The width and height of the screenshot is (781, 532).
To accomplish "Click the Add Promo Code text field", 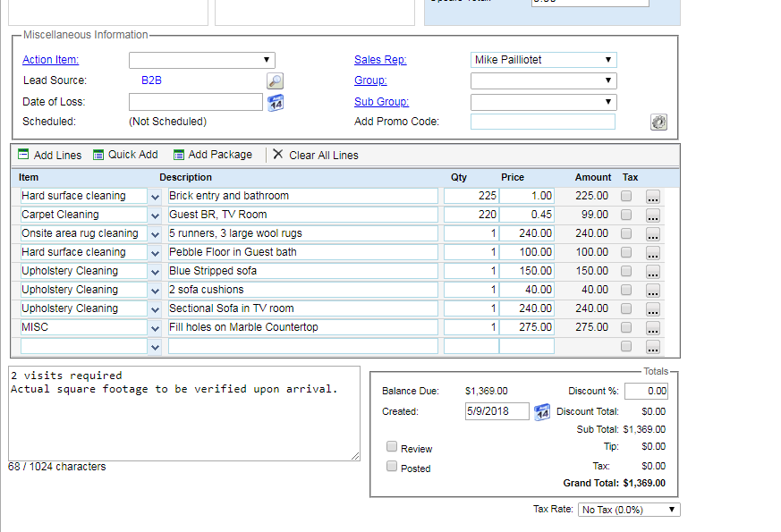I will [542, 122].
